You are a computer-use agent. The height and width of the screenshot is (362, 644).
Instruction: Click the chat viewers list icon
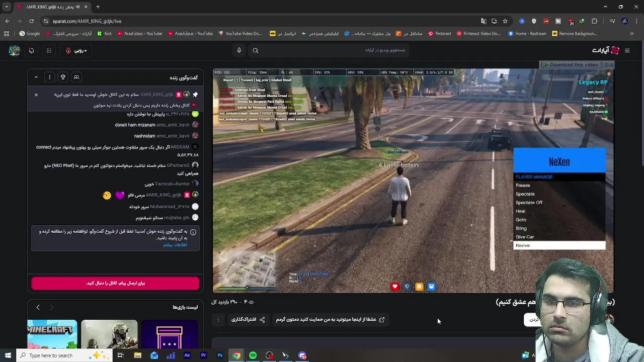(76, 77)
